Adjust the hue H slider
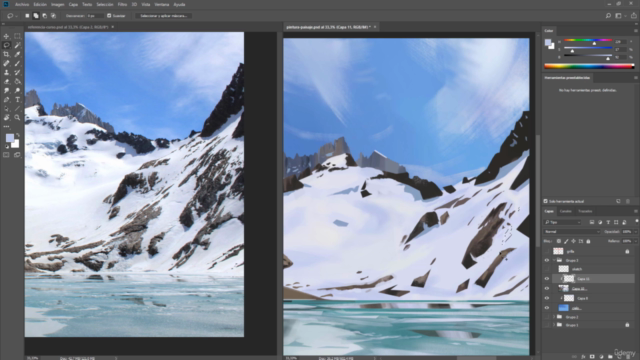The image size is (640, 360). (x=594, y=42)
